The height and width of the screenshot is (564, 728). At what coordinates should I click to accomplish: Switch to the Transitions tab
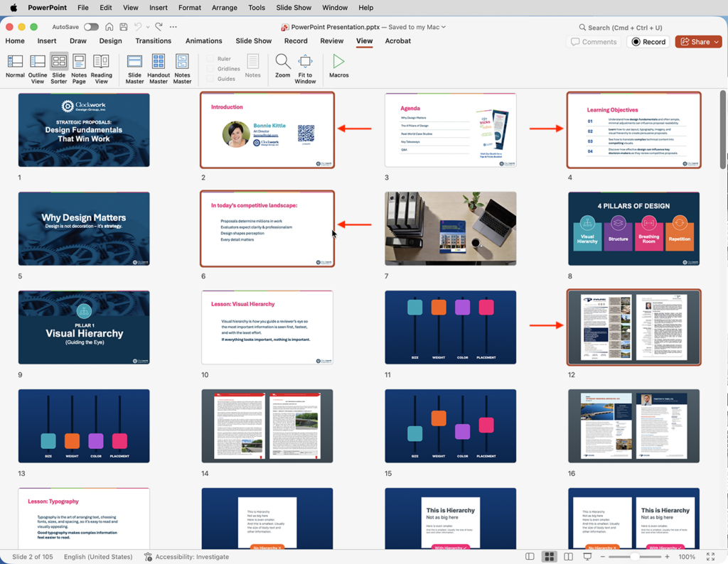coord(154,40)
